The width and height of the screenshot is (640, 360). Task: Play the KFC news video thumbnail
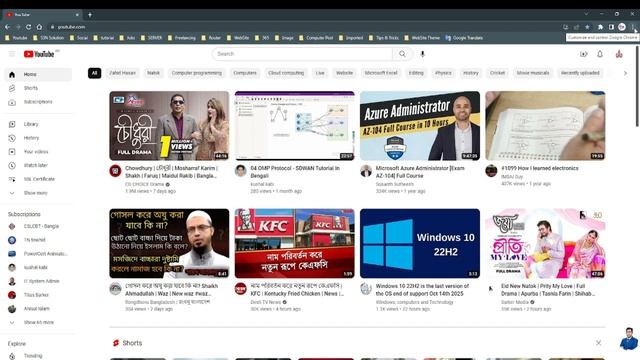294,244
